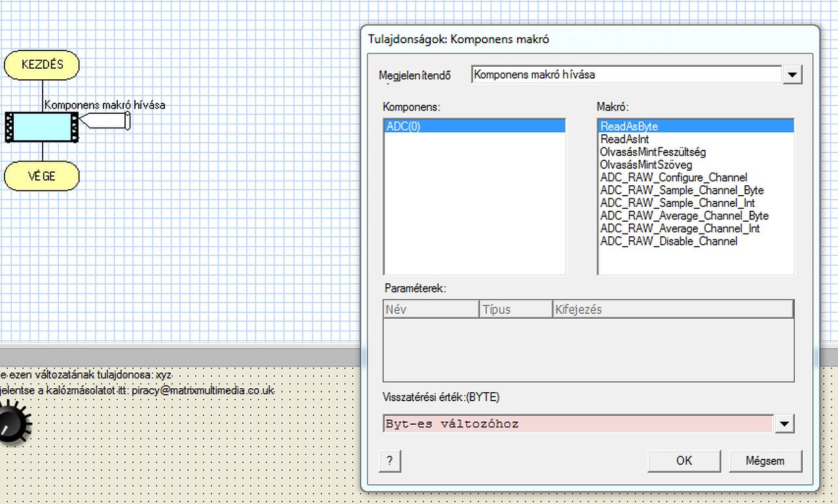Image resolution: width=838 pixels, height=504 pixels.
Task: Select the OlvasásMintFeszültség macro
Action: [695, 152]
